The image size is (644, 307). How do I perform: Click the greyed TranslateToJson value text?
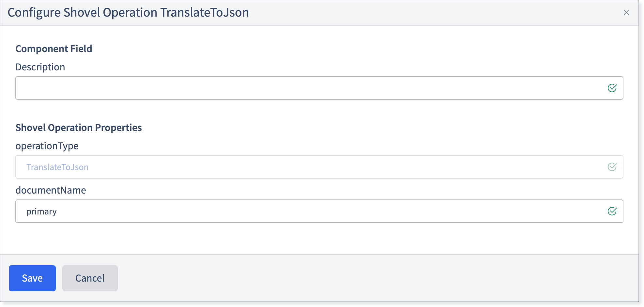[x=57, y=167]
